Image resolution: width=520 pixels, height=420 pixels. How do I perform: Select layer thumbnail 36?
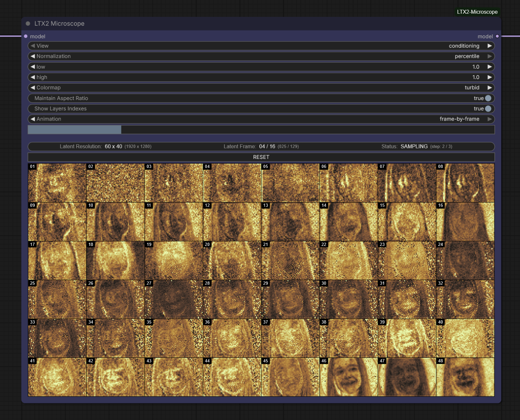(232, 338)
